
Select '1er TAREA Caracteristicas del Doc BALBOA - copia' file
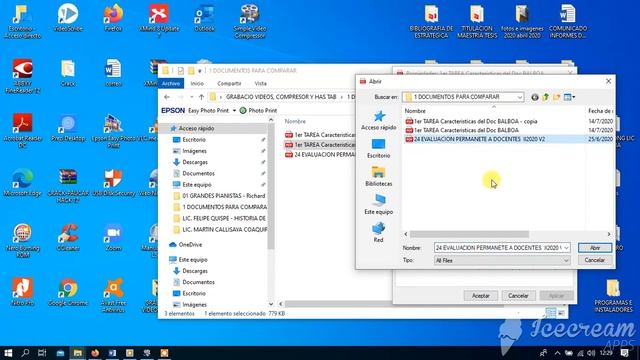pyautogui.click(x=471, y=121)
